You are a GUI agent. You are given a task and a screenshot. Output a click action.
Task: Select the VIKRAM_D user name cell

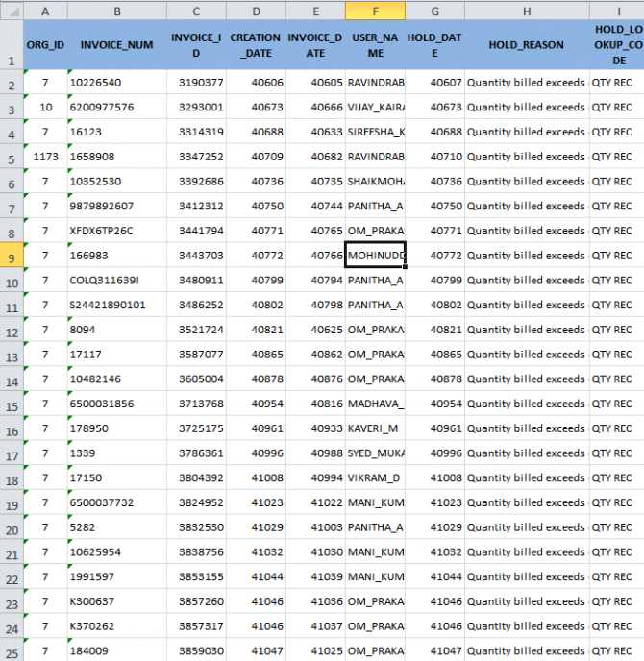pos(375,477)
